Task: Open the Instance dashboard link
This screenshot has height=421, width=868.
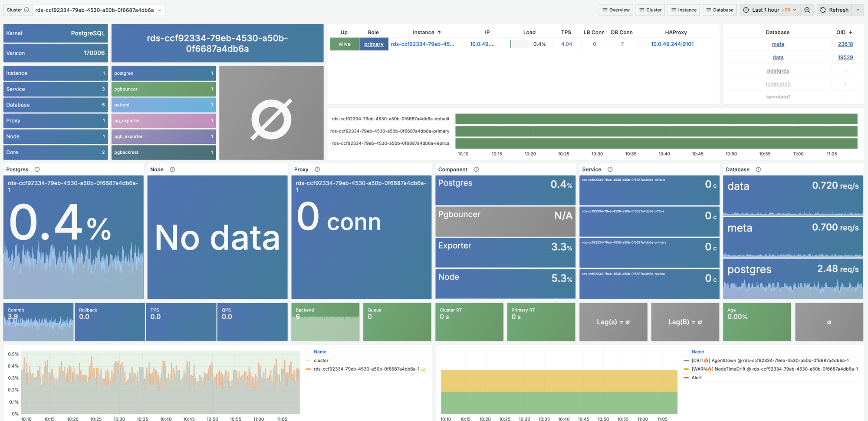Action: (x=684, y=10)
